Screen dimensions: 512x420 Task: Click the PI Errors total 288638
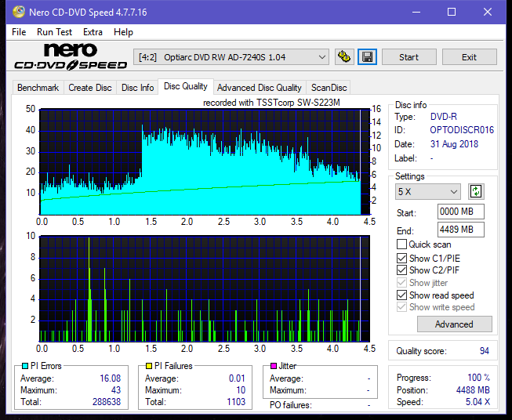pos(107,402)
